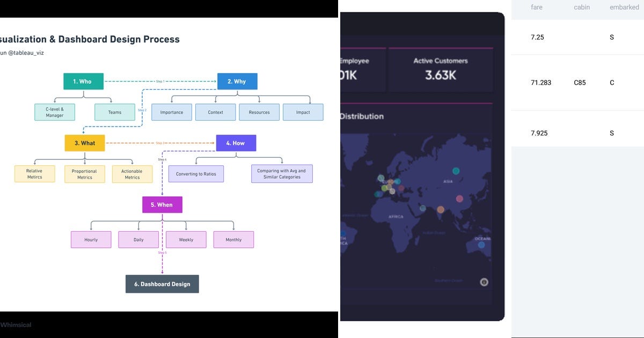Image resolution: width=644 pixels, height=338 pixels.
Task: Click the 'Monthly' box under the When branch
Action: [233, 239]
